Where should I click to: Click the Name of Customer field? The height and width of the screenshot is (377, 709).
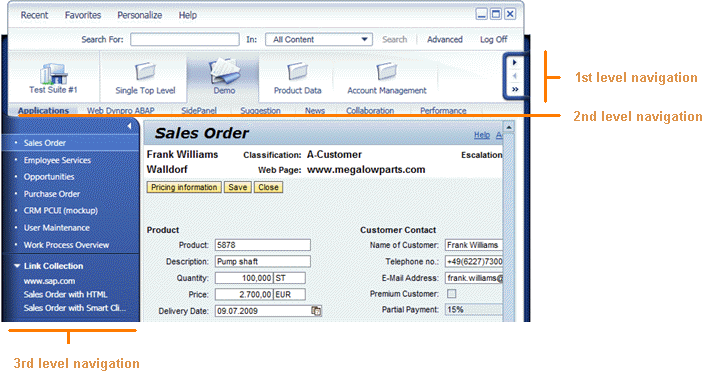[474, 245]
